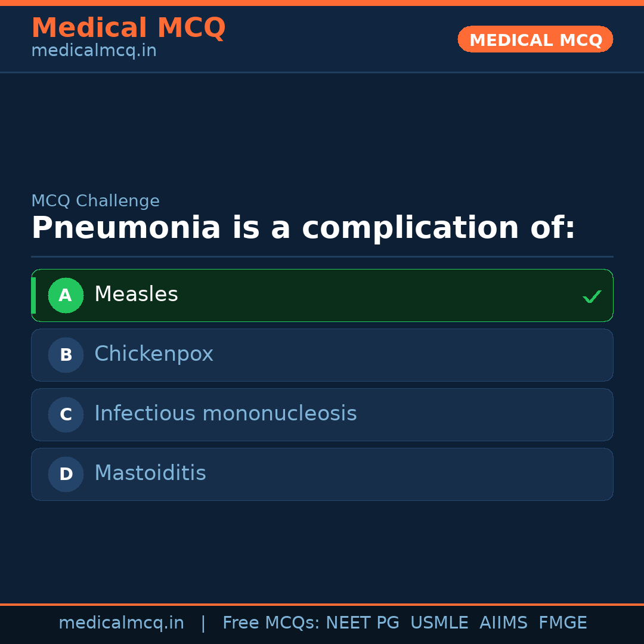The height and width of the screenshot is (644, 644).
Task: Click the green A option circle
Action: pos(66,295)
